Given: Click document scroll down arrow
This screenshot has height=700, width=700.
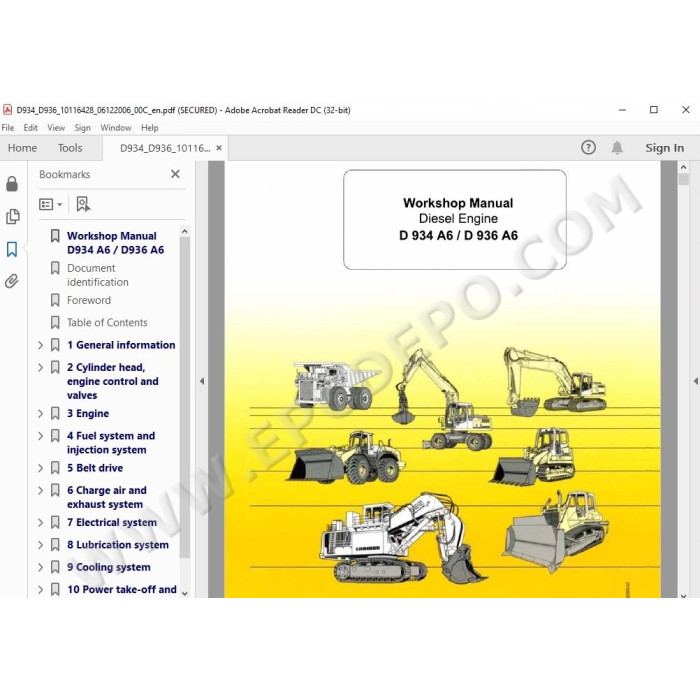Looking at the screenshot, I should [x=683, y=595].
